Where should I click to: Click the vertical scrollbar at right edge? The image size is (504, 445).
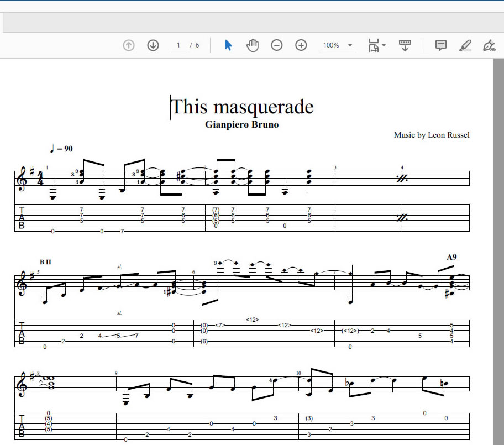pyautogui.click(x=498, y=252)
